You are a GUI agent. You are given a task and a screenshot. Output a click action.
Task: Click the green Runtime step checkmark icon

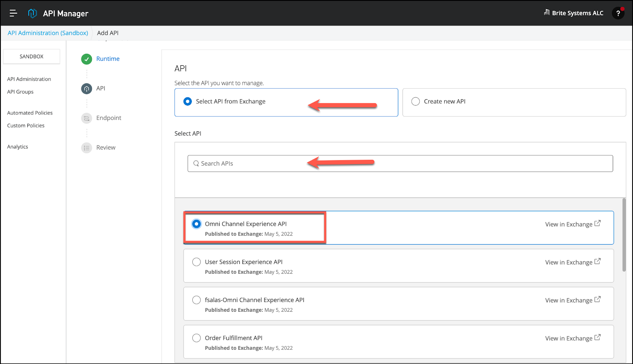pos(87,59)
